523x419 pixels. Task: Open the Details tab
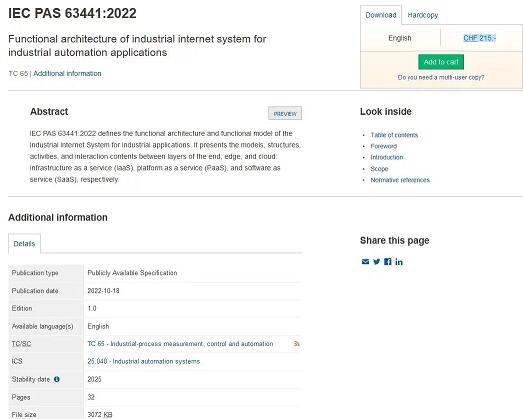click(24, 244)
